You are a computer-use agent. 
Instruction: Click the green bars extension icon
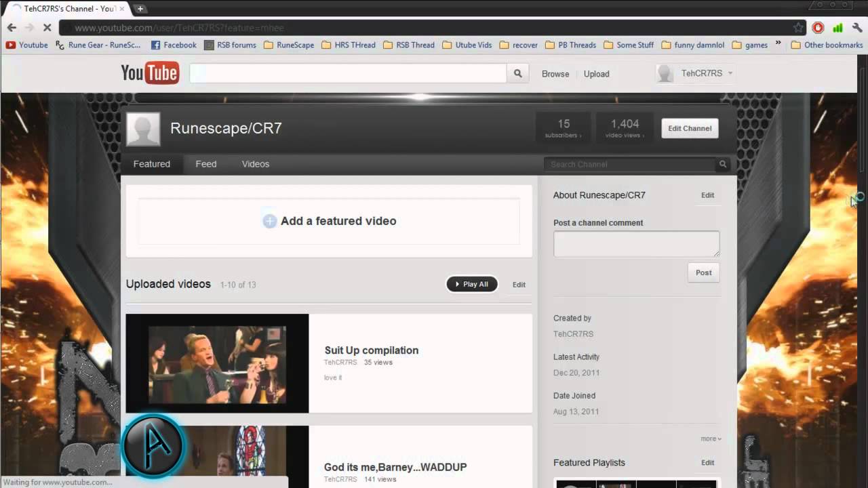click(838, 28)
